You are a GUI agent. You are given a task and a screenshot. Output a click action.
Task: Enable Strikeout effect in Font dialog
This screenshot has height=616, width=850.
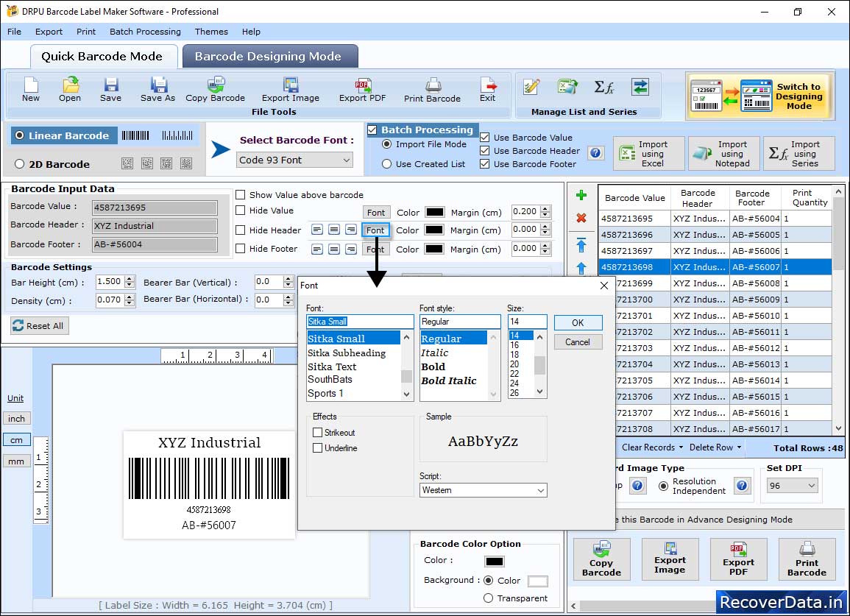(318, 432)
